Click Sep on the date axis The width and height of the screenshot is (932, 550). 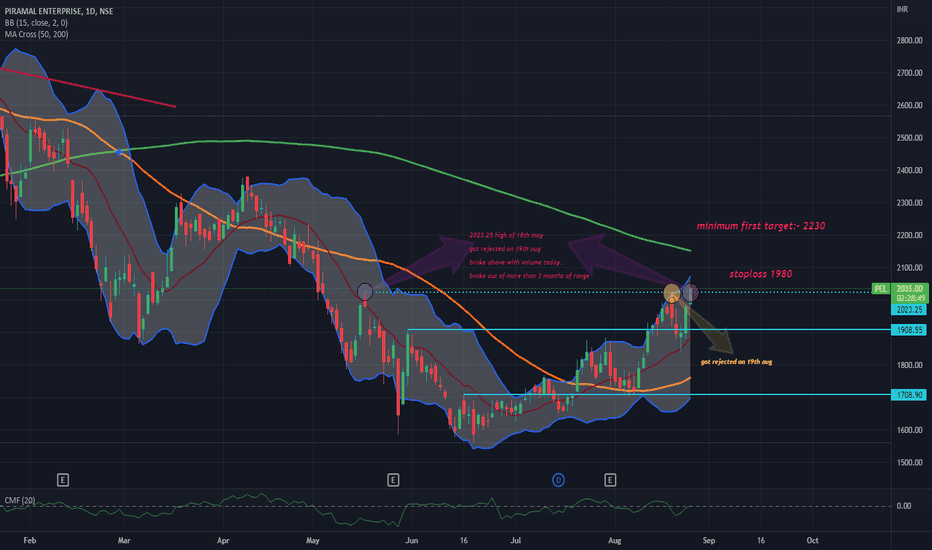[x=709, y=540]
